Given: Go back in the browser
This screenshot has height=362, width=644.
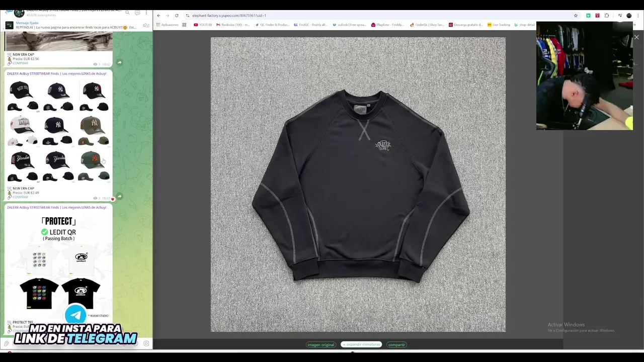Looking at the screenshot, I should (x=158, y=16).
